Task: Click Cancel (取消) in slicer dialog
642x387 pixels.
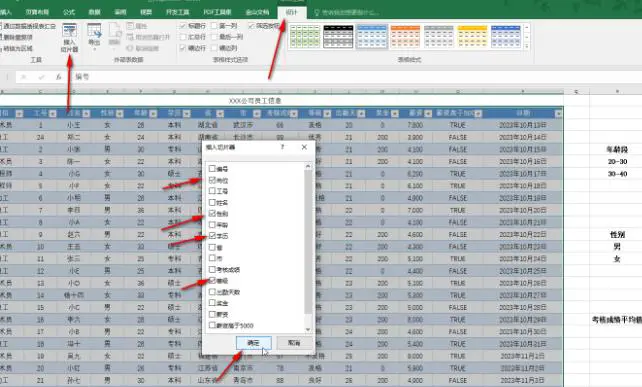Action: (x=294, y=343)
